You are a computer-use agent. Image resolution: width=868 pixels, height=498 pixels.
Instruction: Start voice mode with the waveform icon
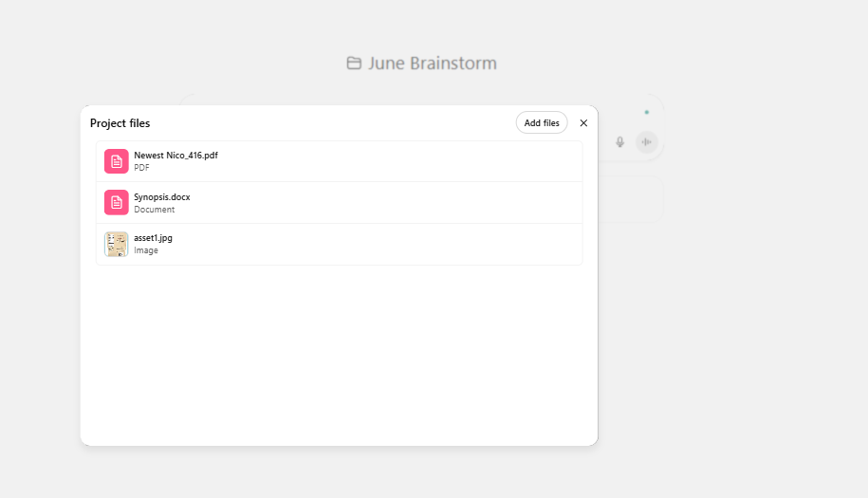pyautogui.click(x=647, y=142)
